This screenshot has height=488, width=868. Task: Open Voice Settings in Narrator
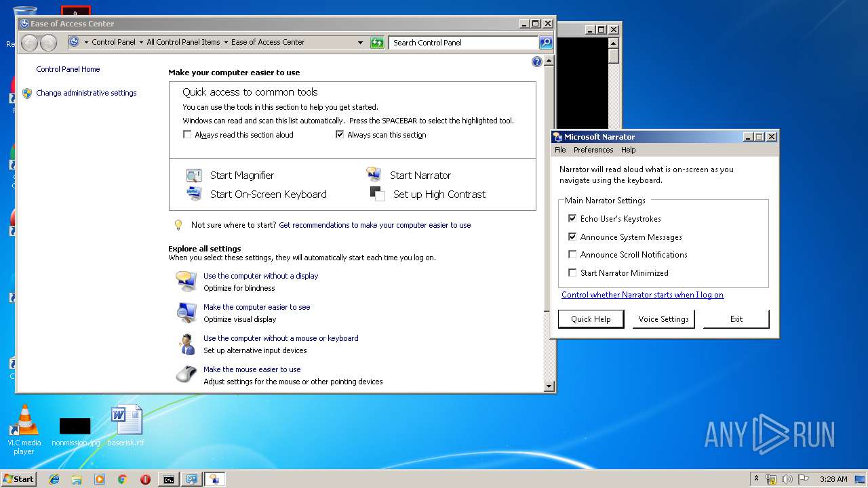pos(663,319)
